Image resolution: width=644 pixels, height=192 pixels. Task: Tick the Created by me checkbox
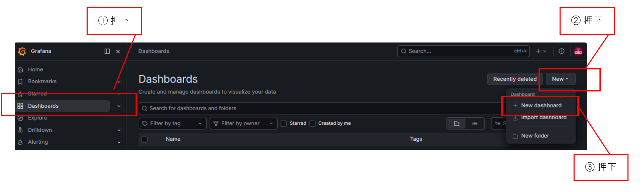pos(313,124)
